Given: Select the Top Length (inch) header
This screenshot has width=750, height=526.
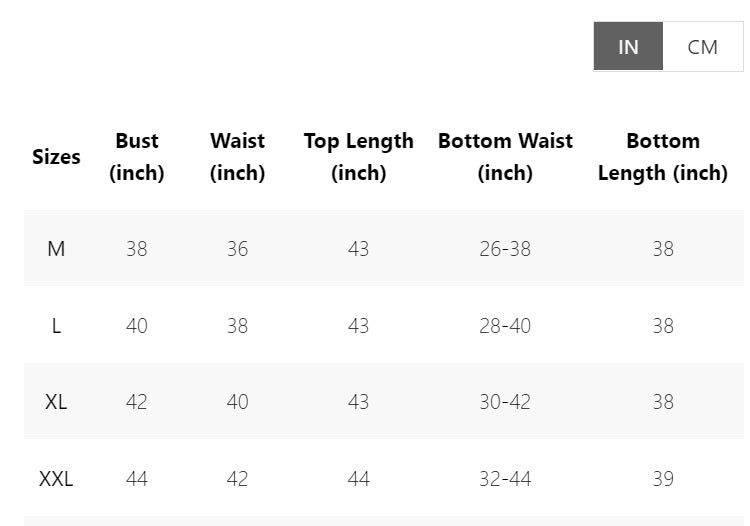Looking at the screenshot, I should point(358,157).
